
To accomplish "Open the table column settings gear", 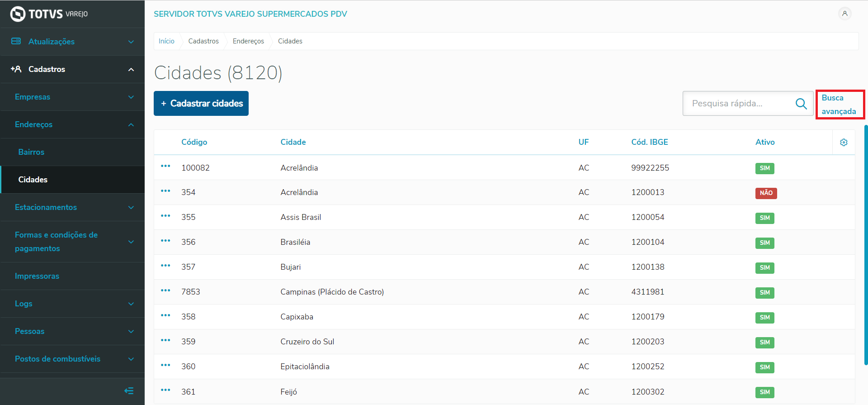I will [x=844, y=143].
